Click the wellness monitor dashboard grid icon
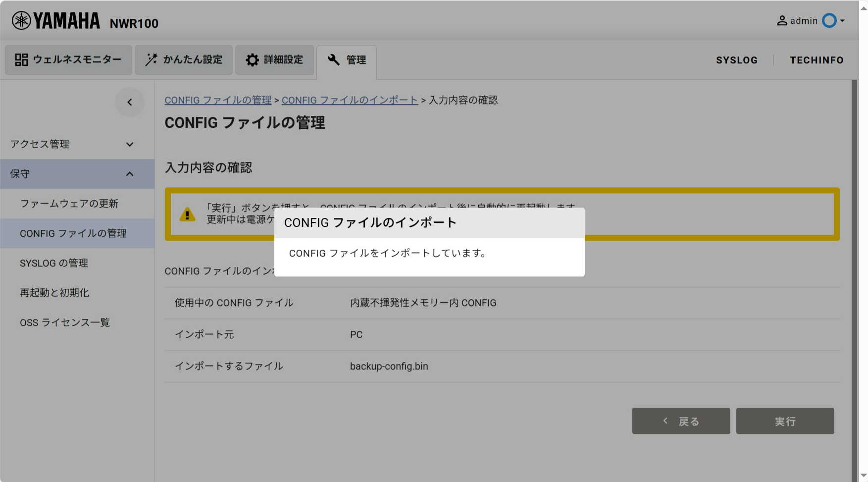Image resolution: width=868 pixels, height=482 pixels. point(21,60)
